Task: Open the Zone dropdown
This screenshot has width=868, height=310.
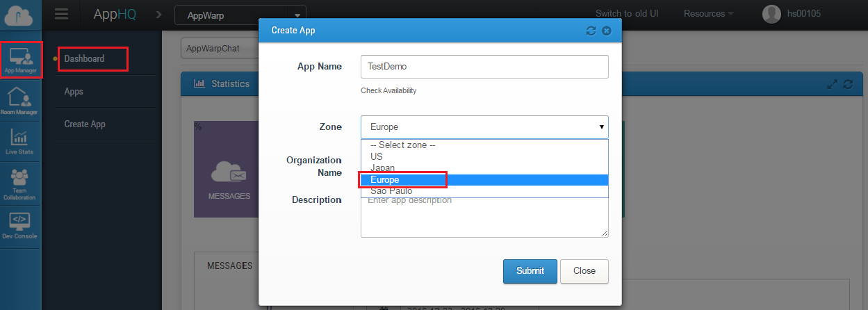Action: pyautogui.click(x=484, y=127)
